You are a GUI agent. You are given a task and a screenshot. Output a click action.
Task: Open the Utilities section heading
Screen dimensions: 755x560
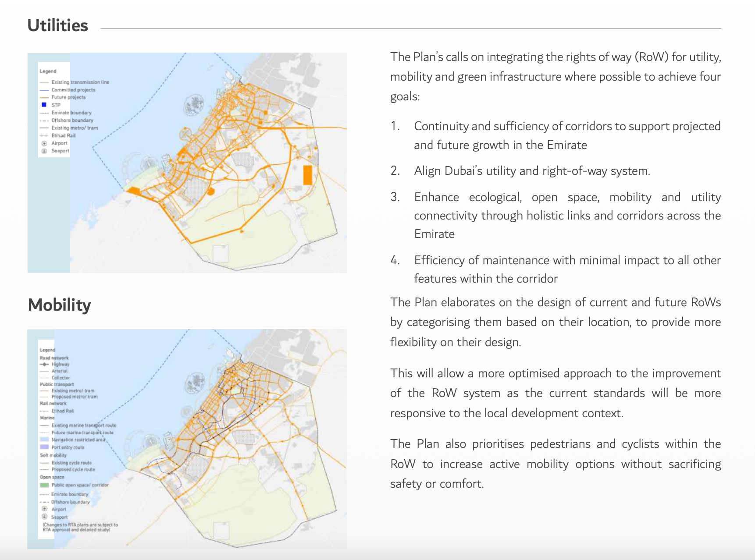coord(57,25)
